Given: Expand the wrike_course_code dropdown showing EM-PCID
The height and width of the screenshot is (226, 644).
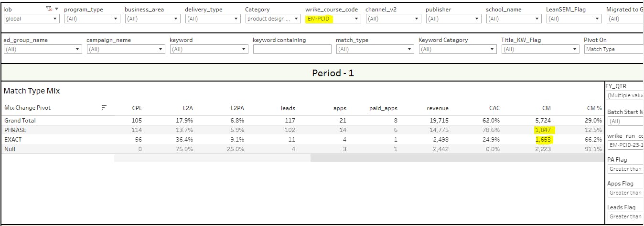Looking at the screenshot, I should click(x=333, y=19).
